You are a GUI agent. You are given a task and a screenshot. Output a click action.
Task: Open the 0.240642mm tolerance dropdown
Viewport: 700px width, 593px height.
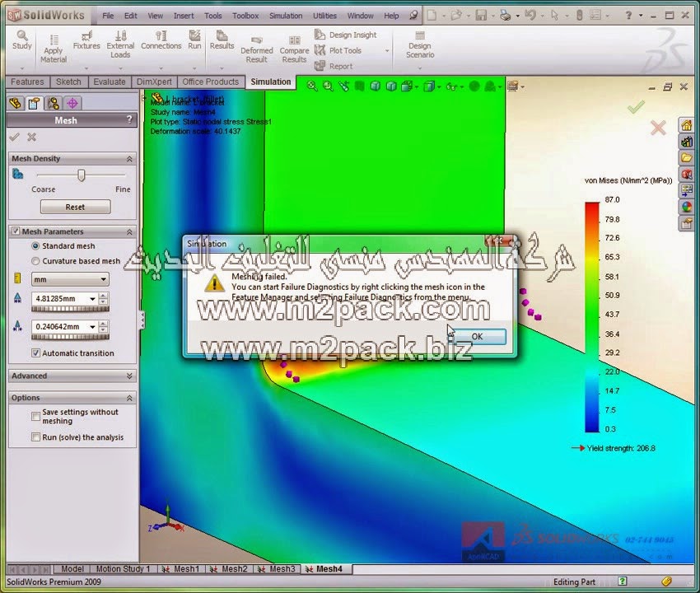point(92,327)
